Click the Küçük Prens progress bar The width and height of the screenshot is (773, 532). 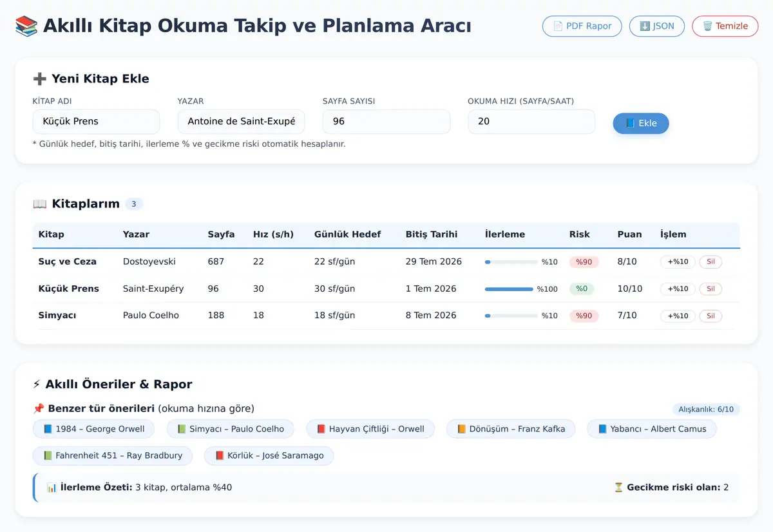coord(509,289)
